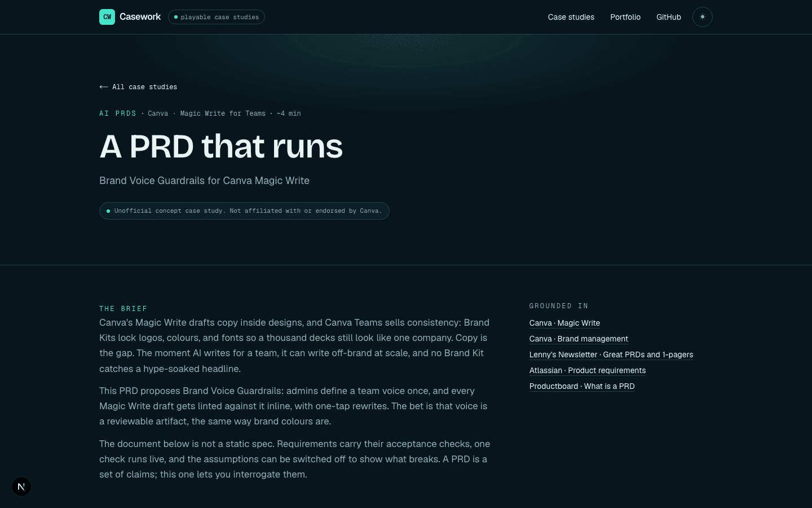Viewport: 812px width, 508px height.
Task: Open the Casework home link text
Action: coord(140,17)
